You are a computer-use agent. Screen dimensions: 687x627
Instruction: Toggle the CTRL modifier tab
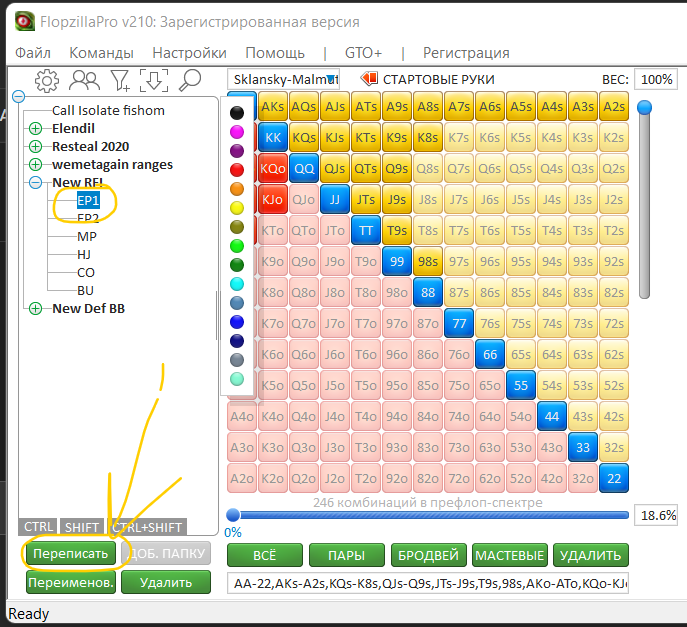click(x=39, y=527)
